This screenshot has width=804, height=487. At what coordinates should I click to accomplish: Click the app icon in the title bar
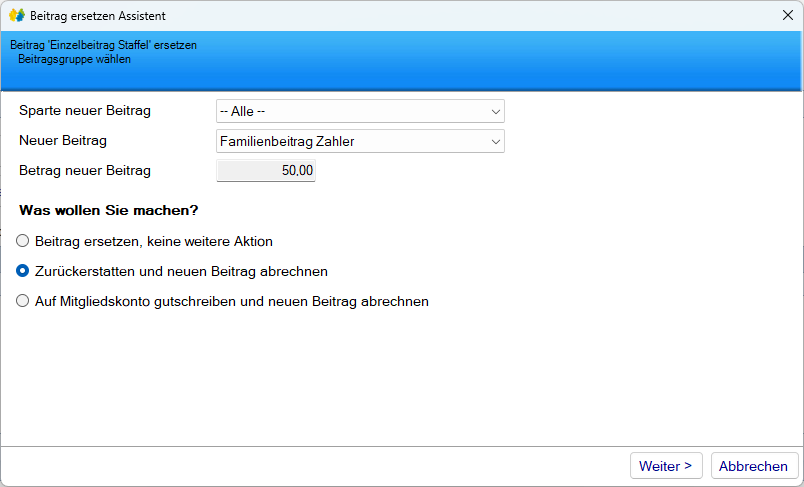[16, 15]
